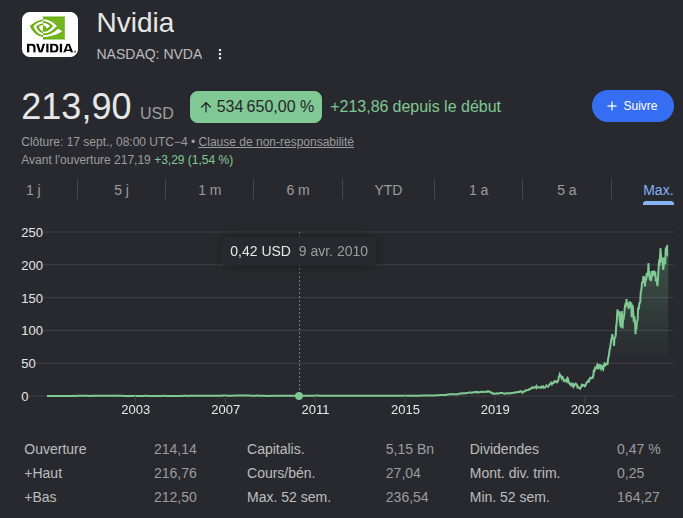Show the 6 m chart range
Viewport: 683px width, 518px height.
tap(298, 190)
